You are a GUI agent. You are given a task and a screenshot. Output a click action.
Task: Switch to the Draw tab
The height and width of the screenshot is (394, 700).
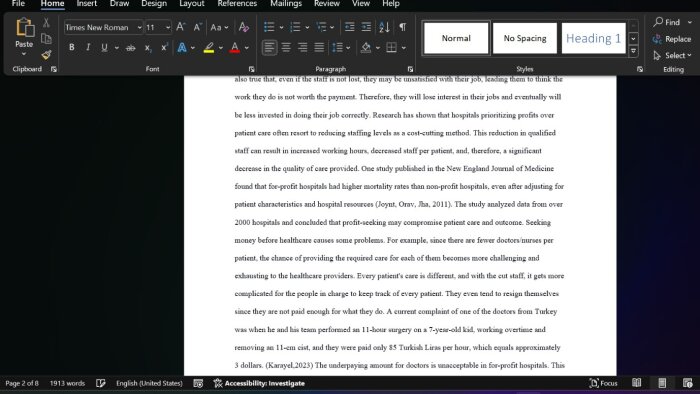click(119, 4)
